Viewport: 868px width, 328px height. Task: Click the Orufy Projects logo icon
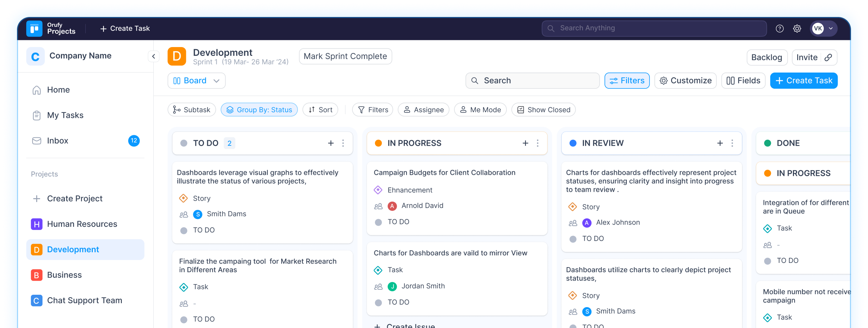(x=34, y=29)
